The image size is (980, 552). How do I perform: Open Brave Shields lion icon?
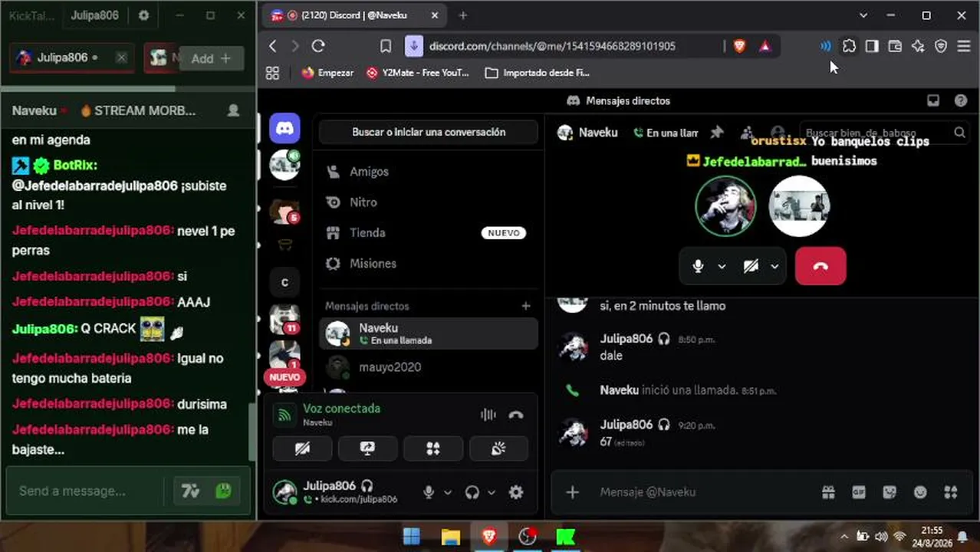739,46
